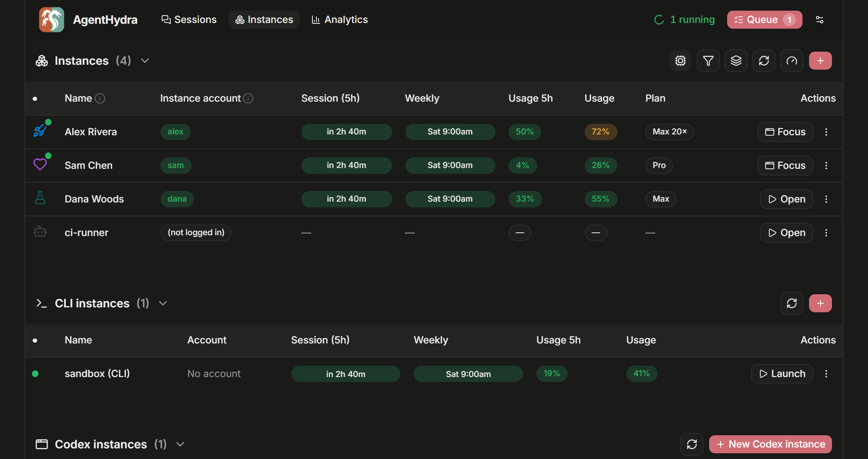Open more options for sandbox (CLI)
The height and width of the screenshot is (459, 868).
point(826,374)
